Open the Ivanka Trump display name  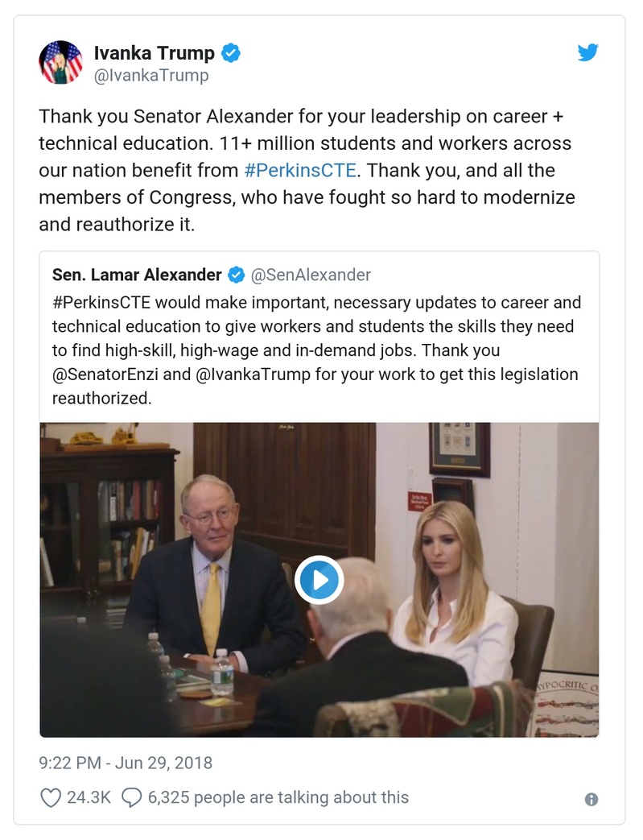pos(154,54)
